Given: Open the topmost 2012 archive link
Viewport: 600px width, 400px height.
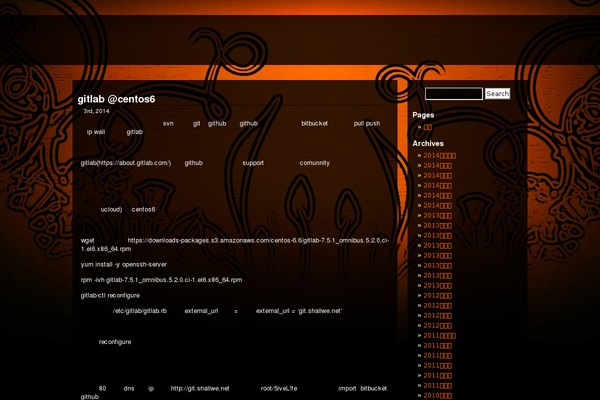Looking at the screenshot, I should click(437, 296).
